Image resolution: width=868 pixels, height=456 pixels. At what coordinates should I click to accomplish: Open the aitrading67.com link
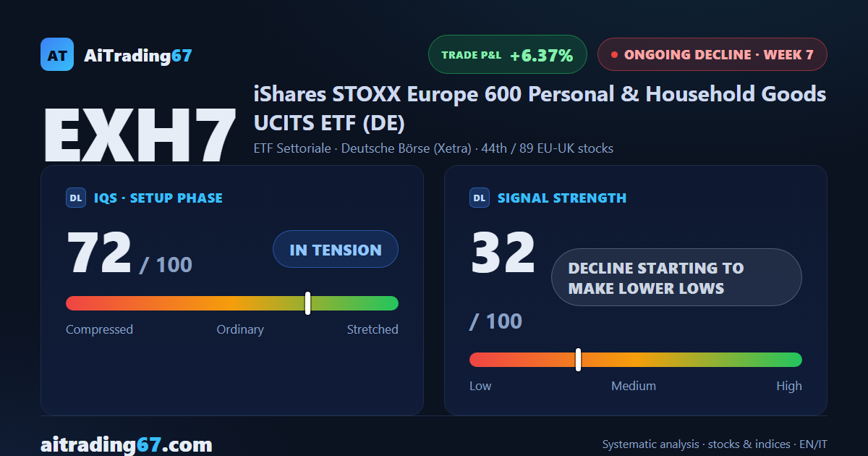point(127,444)
